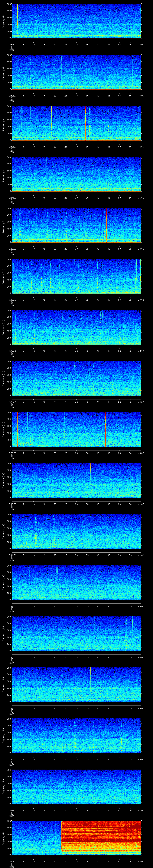Select the spectrogram panel starting at 10:45:00
This screenshot has height=868, width=153.
(x=77, y=735)
